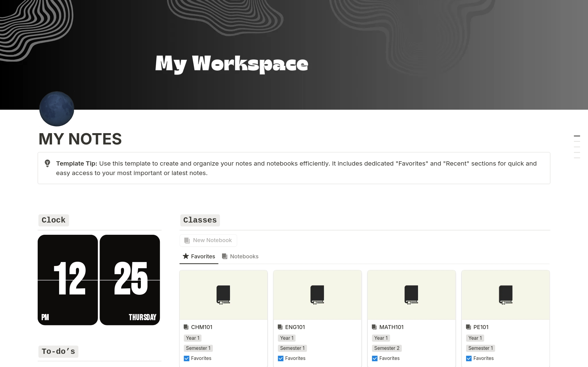Click the book icon on the MATH101 card

tap(411, 294)
